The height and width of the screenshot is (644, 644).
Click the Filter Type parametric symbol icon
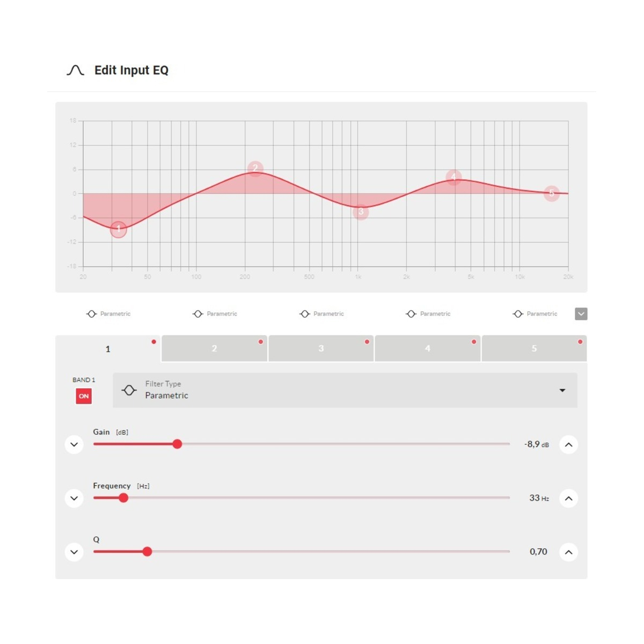[x=129, y=390]
